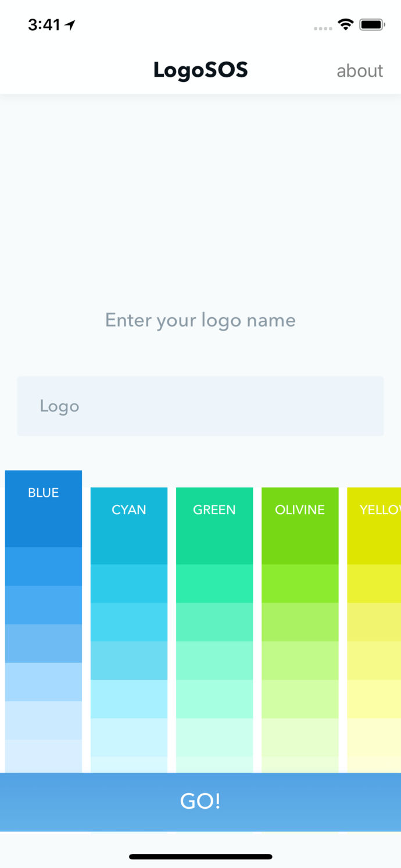
Task: Tap the location arrow icon
Action: pos(70,25)
